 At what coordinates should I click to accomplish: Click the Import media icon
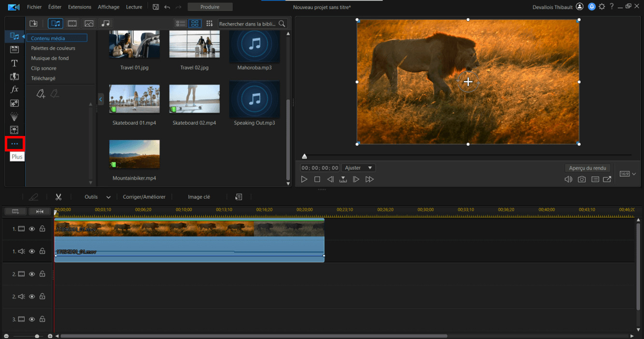pyautogui.click(x=33, y=23)
